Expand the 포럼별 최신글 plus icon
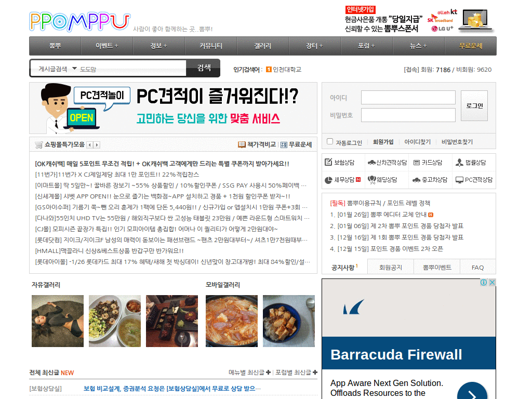The height and width of the screenshot is (399, 532). point(315,372)
